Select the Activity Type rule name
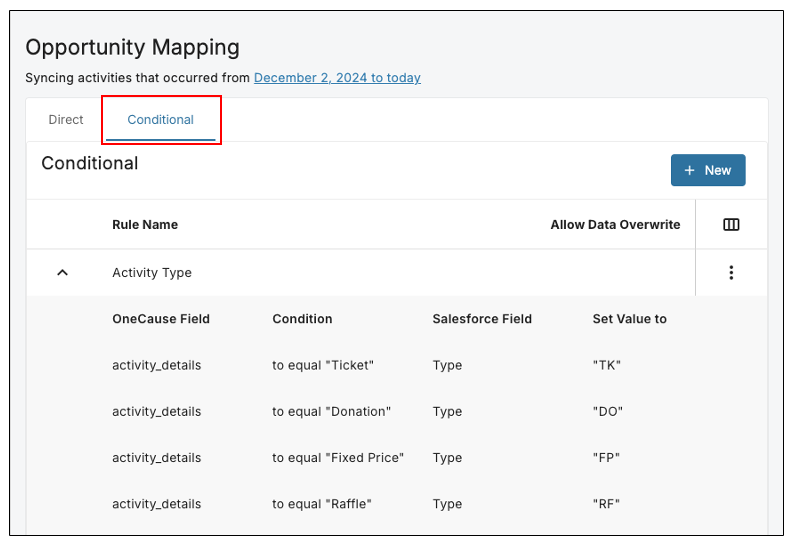 152,273
